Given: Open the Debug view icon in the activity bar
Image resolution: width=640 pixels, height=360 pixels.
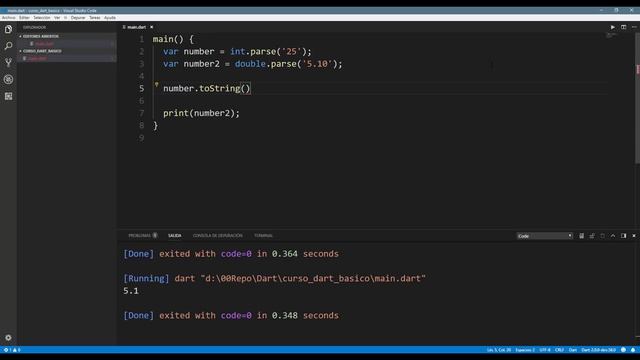Looking at the screenshot, I should tap(8, 79).
